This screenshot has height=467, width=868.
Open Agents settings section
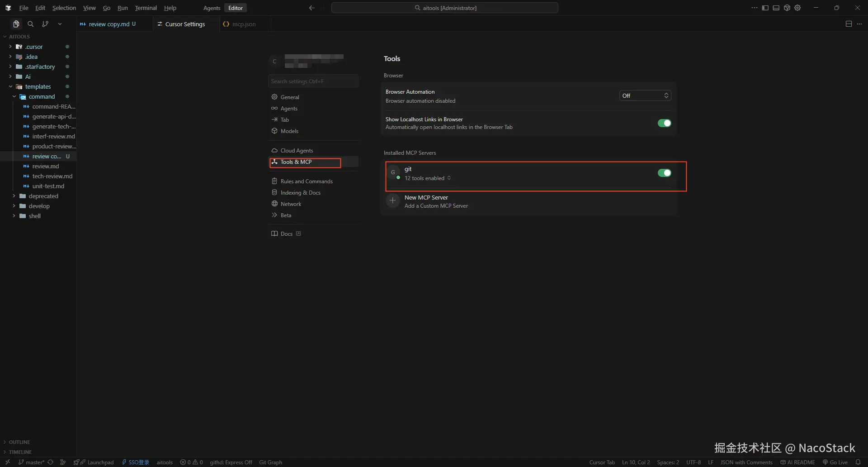click(313, 108)
